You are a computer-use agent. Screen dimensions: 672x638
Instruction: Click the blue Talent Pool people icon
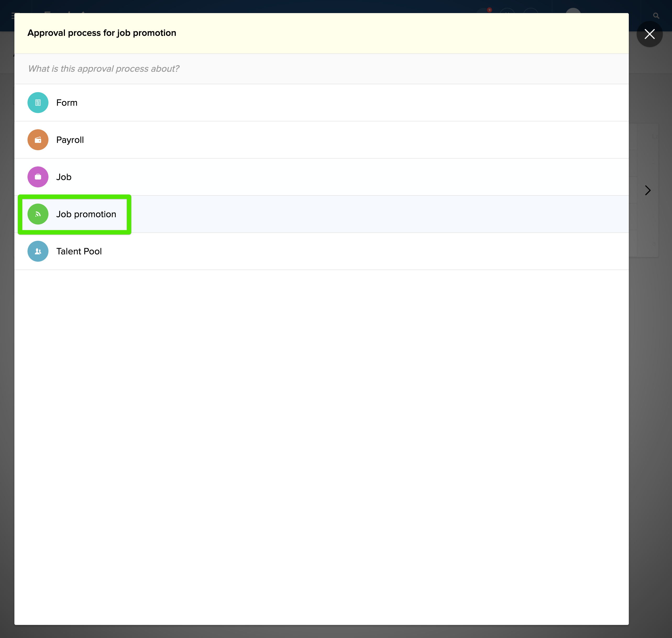pyautogui.click(x=38, y=251)
